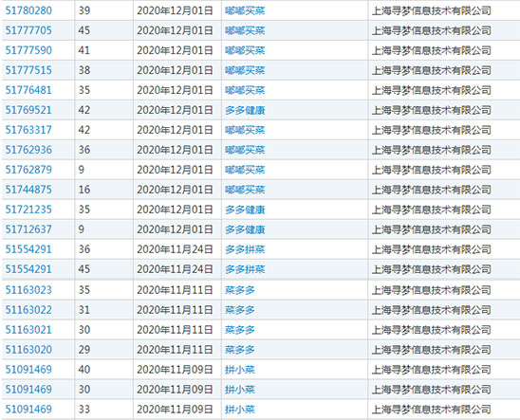The image size is (520, 420).
Task: Click 多多拼菜 trademark with class 36
Action: click(245, 249)
